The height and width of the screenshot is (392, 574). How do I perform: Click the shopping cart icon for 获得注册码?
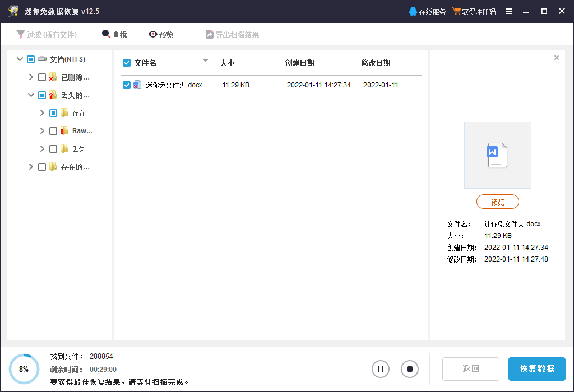[456, 11]
